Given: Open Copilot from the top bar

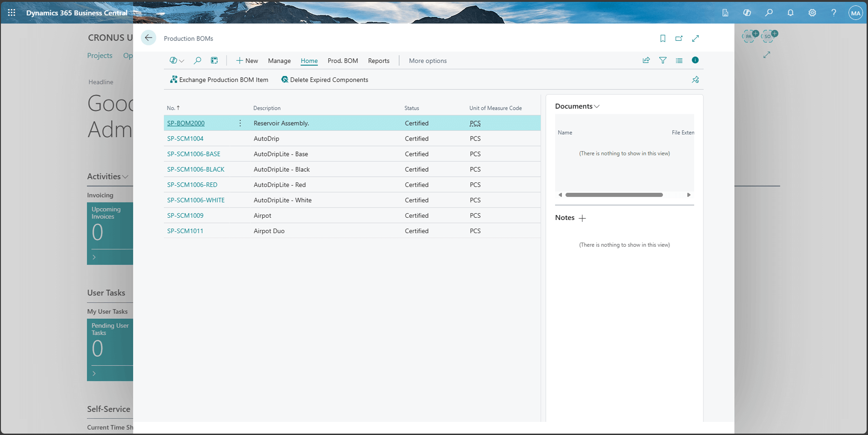Looking at the screenshot, I should coord(747,13).
